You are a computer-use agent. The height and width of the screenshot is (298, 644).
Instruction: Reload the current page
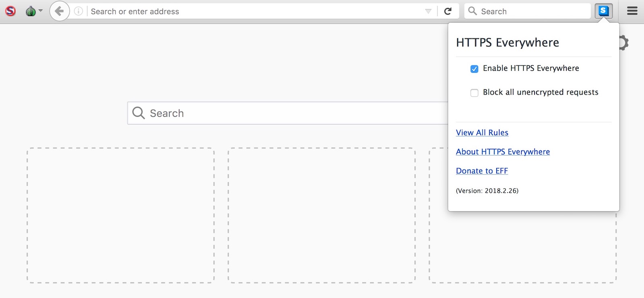tap(448, 11)
